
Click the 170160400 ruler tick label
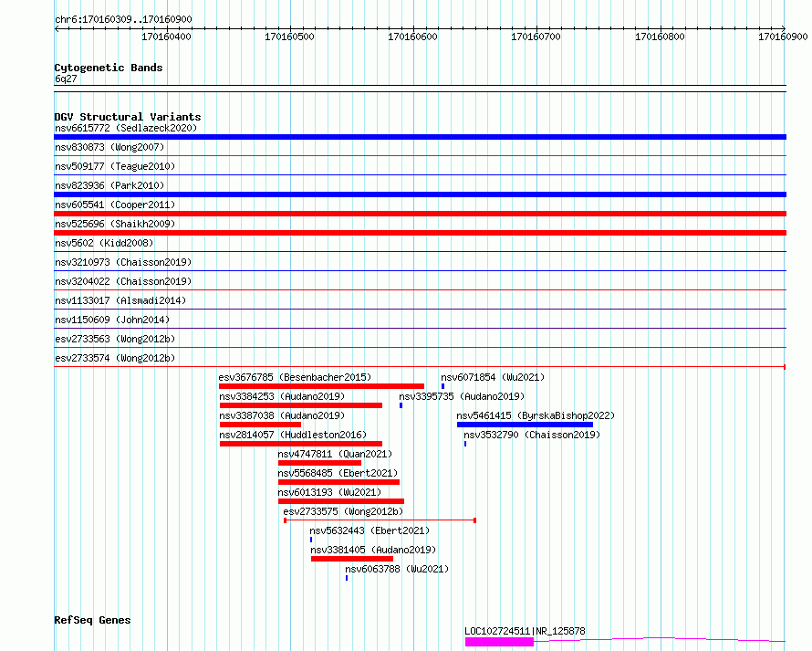[x=166, y=37]
